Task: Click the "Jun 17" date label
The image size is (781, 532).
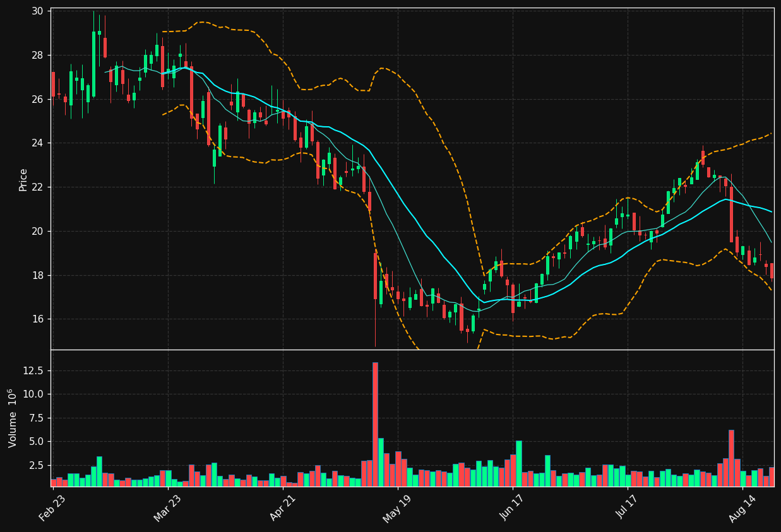Action: coord(513,508)
